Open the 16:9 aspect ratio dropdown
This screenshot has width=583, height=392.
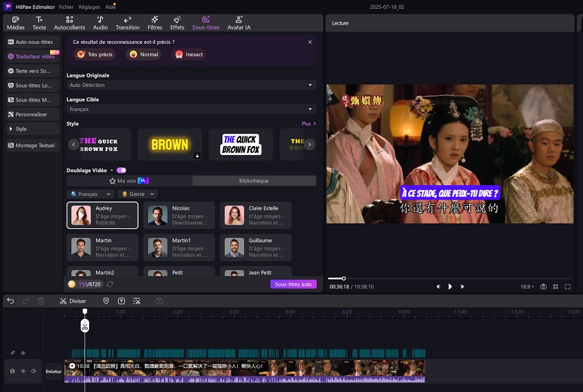pos(527,286)
